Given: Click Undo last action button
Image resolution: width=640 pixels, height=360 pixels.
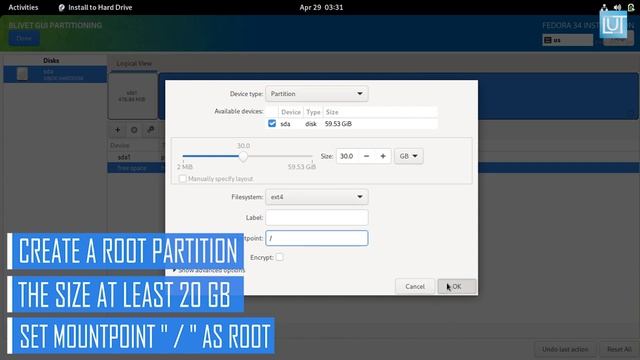Looking at the screenshot, I should click(565, 349).
